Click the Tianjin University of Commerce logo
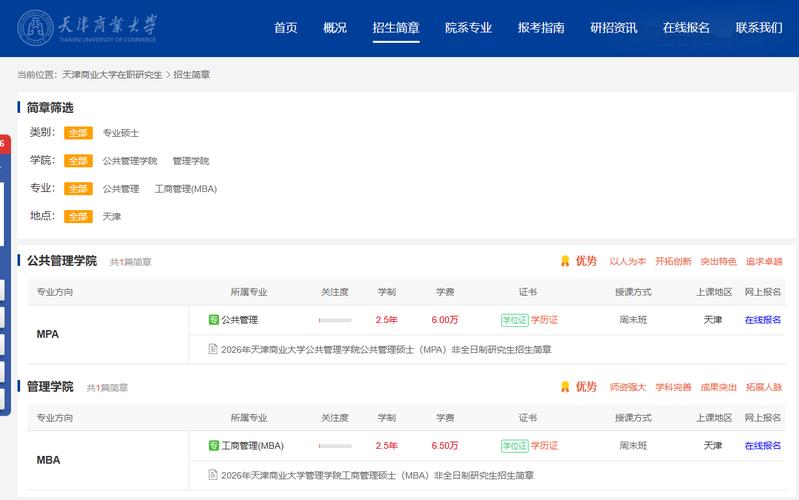 click(87, 28)
